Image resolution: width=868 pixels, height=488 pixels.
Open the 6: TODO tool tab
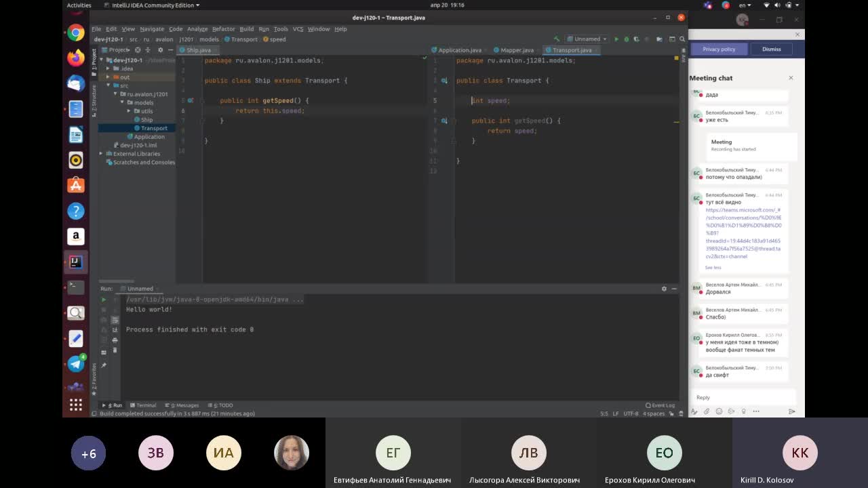pyautogui.click(x=220, y=405)
